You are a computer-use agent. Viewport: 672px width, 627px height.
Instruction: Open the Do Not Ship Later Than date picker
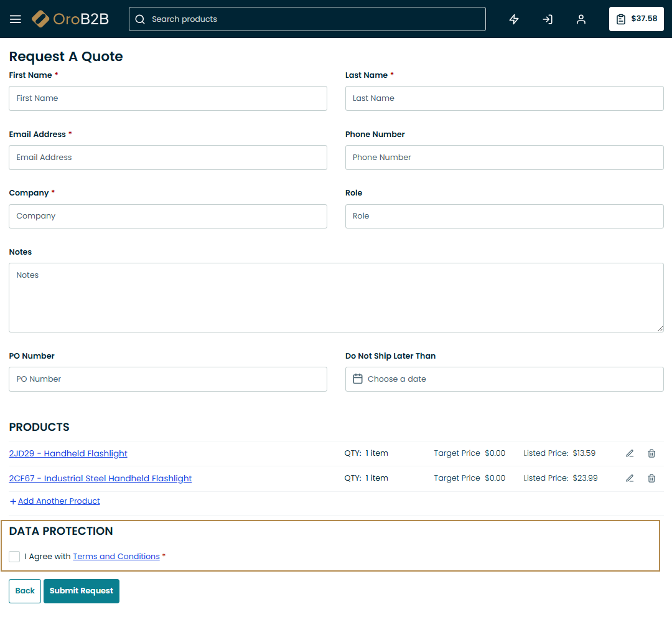coord(504,379)
